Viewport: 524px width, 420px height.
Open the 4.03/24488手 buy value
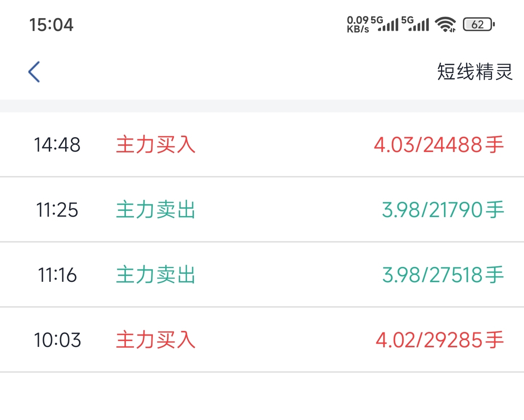point(439,145)
